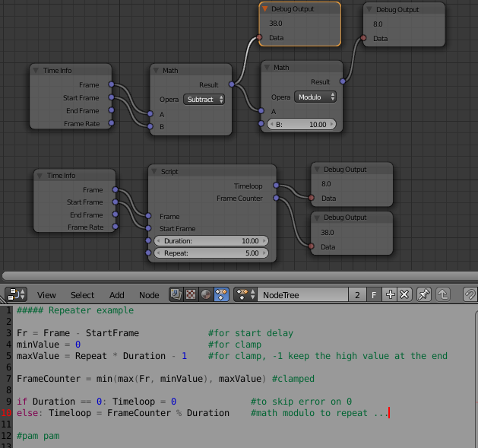Add a new node tree
The height and width of the screenshot is (448, 478).
(x=390, y=295)
